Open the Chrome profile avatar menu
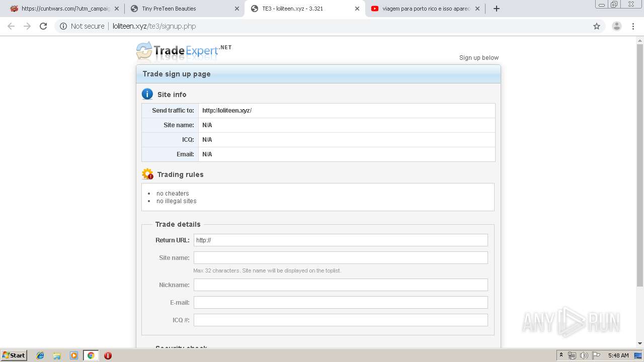This screenshot has height=362, width=644. (616, 26)
